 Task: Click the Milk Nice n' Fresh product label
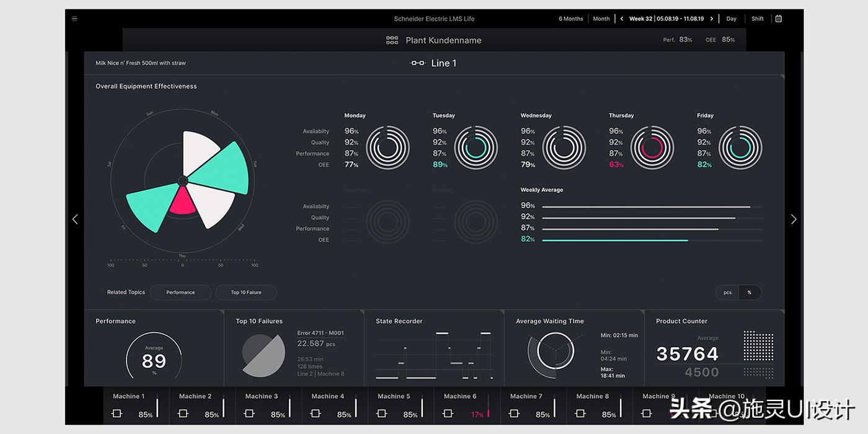coord(141,63)
